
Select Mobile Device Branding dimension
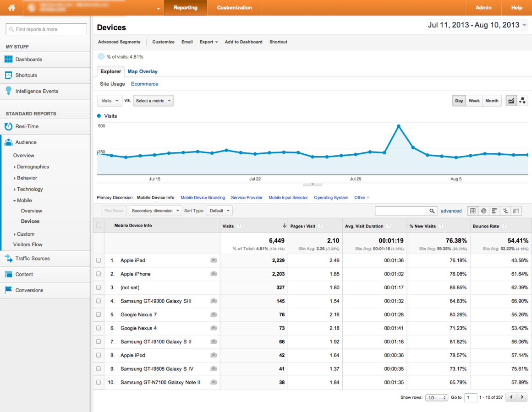(203, 197)
